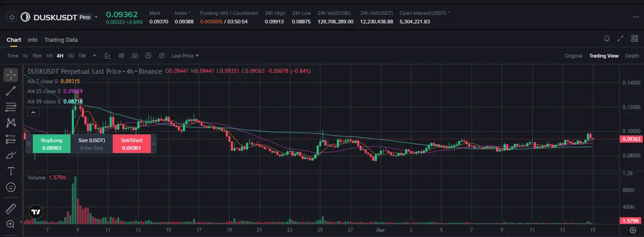The height and width of the screenshot is (237, 644).
Task: Select the horizontal lines Fibonacci tool
Action: (x=11, y=107)
